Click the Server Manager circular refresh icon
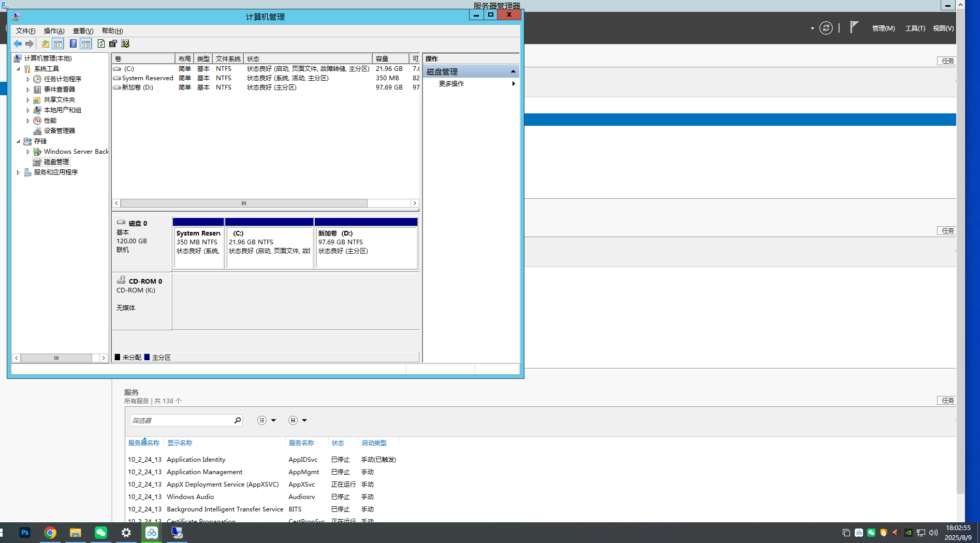 click(826, 28)
